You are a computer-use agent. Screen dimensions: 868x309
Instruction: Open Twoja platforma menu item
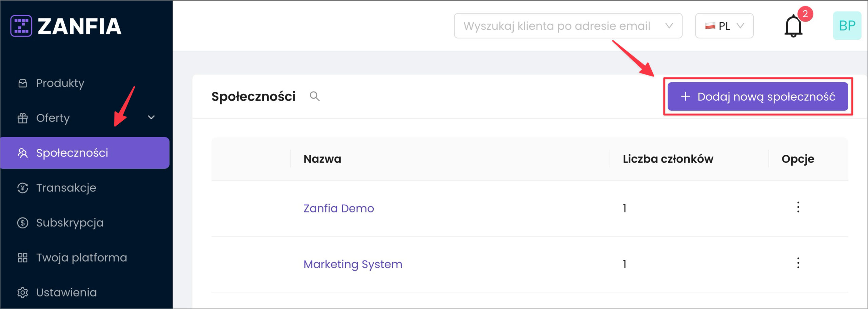[81, 257]
